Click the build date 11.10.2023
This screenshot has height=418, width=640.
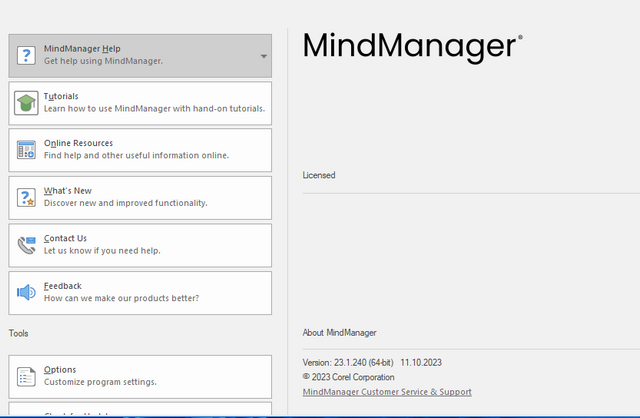[x=421, y=362]
